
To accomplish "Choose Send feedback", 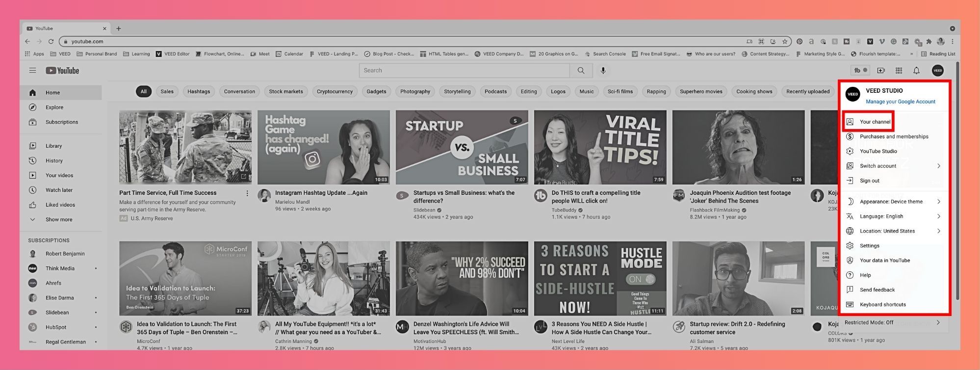I will [x=894, y=290].
